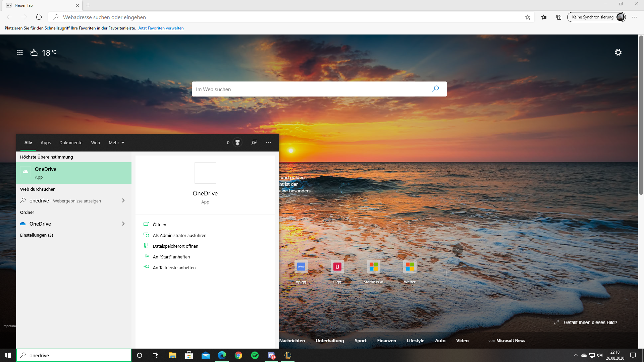This screenshot has width=644, height=362.
Task: Click Jetzt Favoriten verwalten link
Action: point(161,28)
